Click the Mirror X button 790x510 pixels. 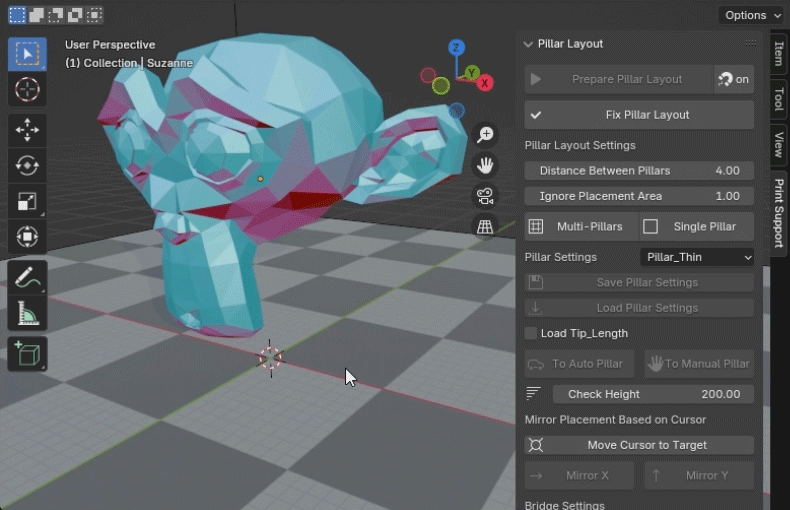coord(579,475)
